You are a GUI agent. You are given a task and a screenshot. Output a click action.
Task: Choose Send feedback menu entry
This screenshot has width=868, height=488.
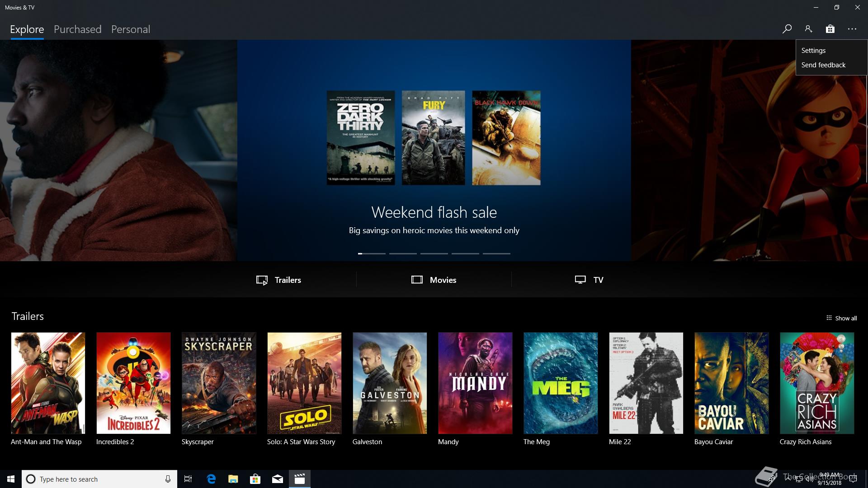coord(823,65)
